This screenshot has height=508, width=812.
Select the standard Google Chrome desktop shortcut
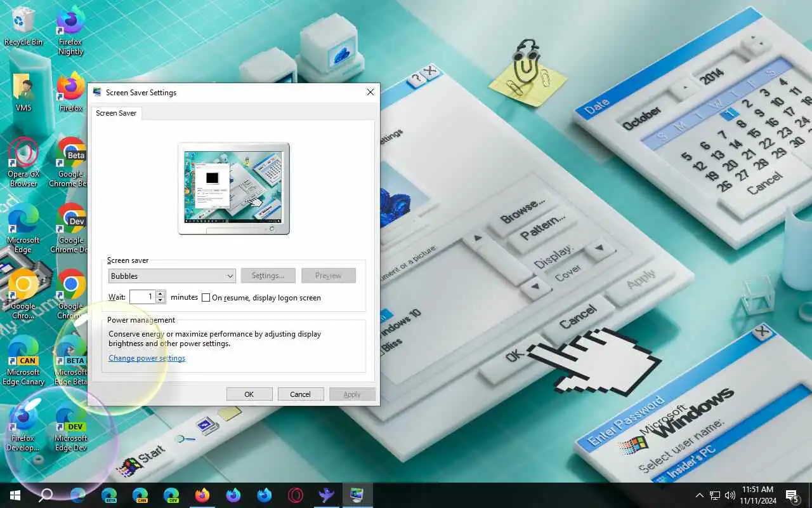71,295
